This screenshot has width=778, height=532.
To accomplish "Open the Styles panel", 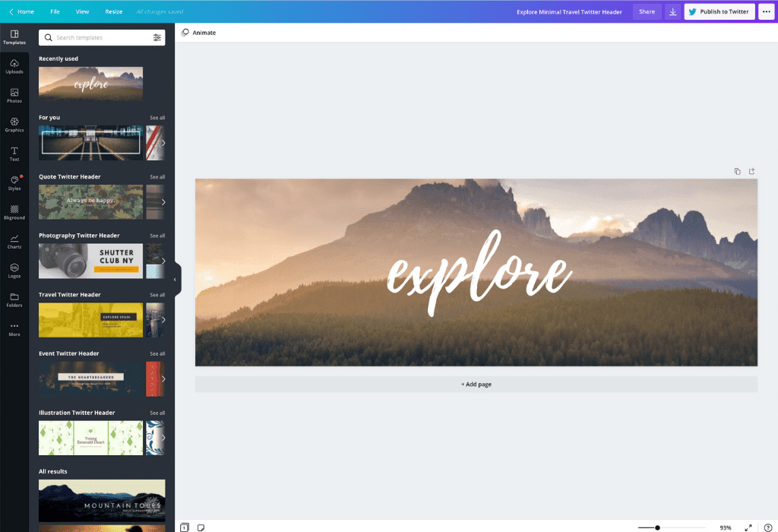I will (14, 182).
